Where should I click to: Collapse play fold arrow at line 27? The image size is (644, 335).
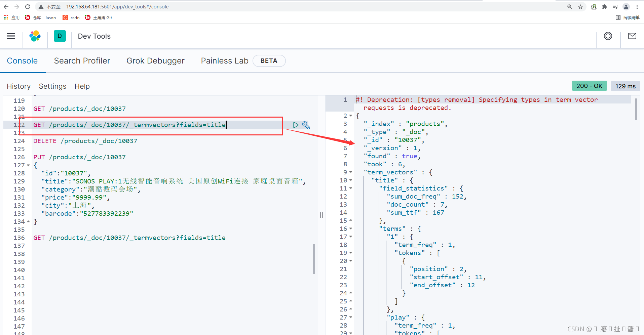click(351, 318)
